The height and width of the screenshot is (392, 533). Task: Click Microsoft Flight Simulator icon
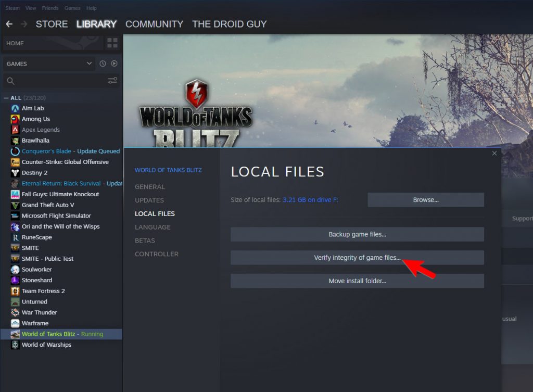15,216
